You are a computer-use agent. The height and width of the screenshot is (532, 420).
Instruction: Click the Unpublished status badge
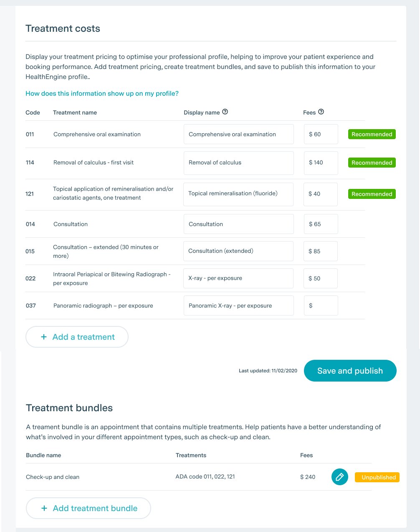(x=377, y=477)
